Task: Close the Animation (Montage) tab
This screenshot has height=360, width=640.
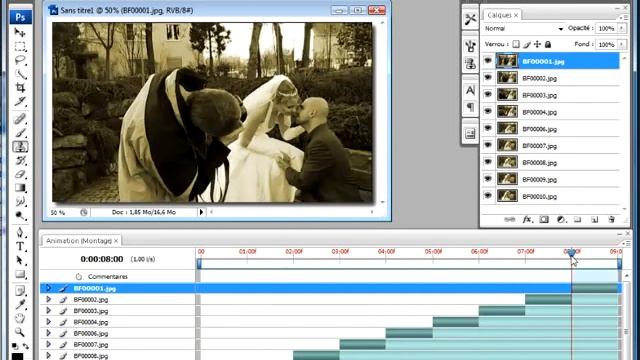Action: point(116,241)
